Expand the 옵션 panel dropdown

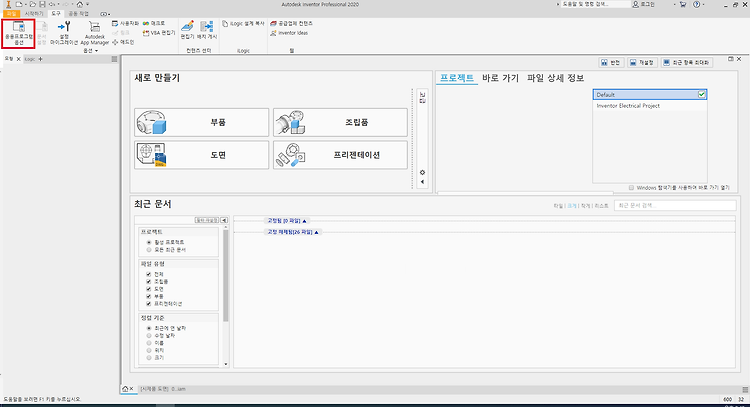[x=90, y=51]
